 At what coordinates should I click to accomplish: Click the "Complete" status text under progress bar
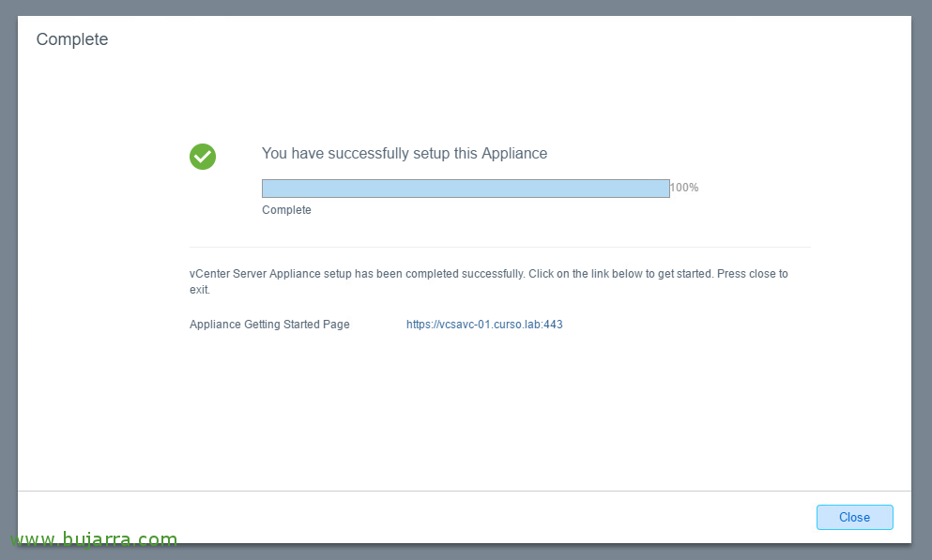286,209
